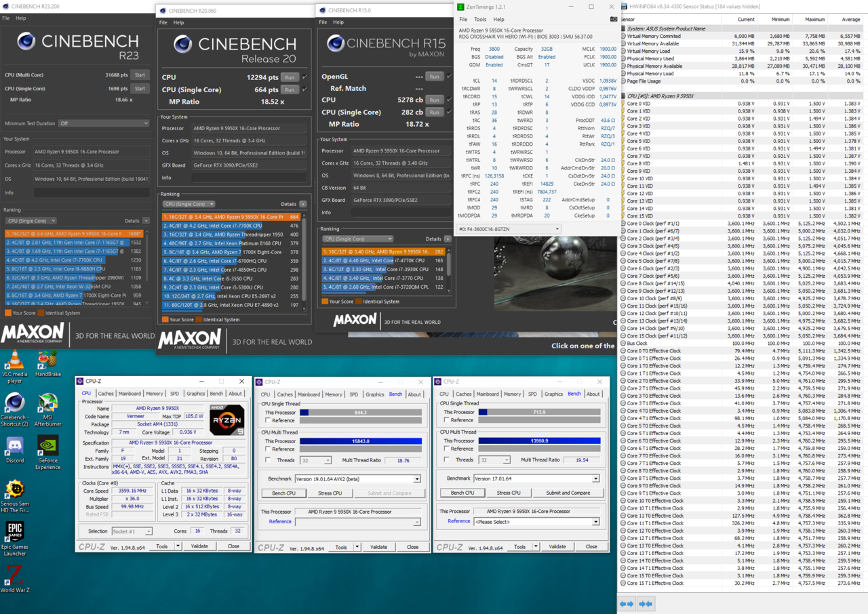Click Single Thread 844.3 score bar
This screenshot has width=868, height=614.
pyautogui.click(x=360, y=412)
